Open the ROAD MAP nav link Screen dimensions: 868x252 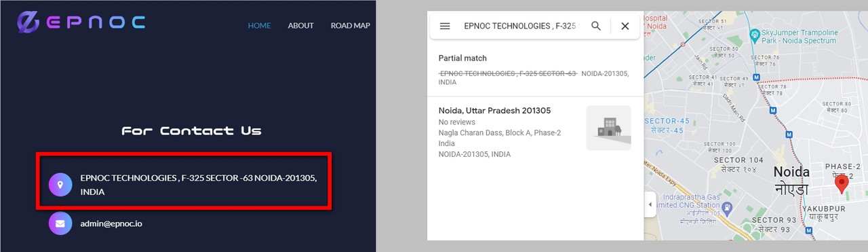350,26
